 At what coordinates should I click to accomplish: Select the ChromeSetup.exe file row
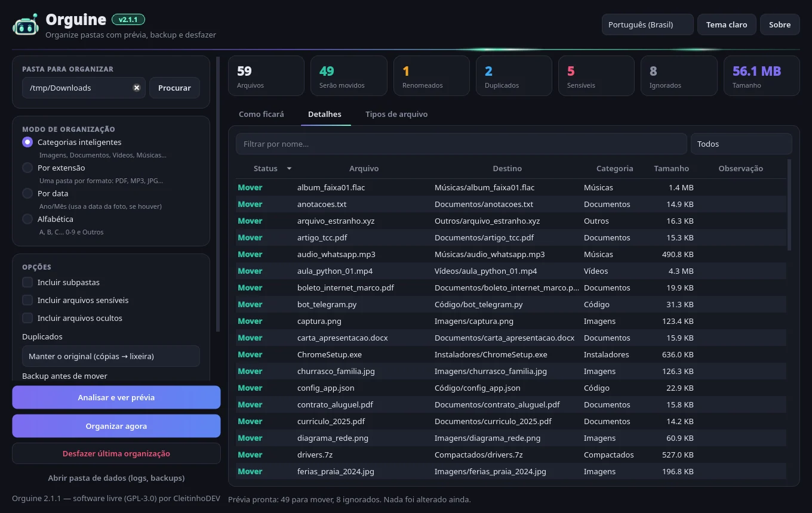click(511, 354)
